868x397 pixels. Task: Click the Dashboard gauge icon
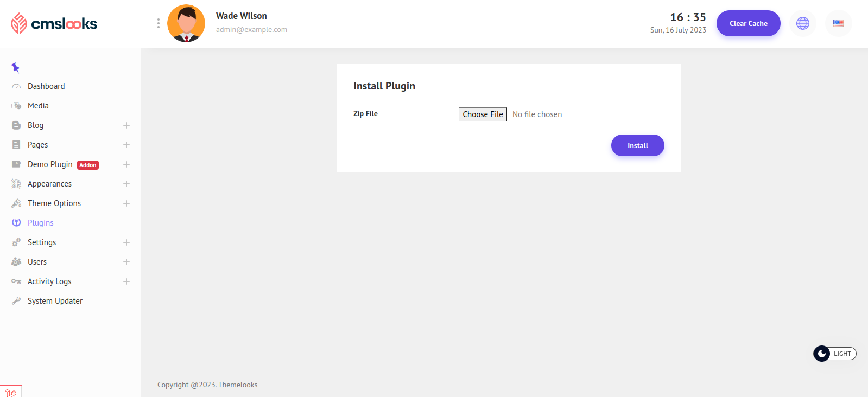(16, 86)
